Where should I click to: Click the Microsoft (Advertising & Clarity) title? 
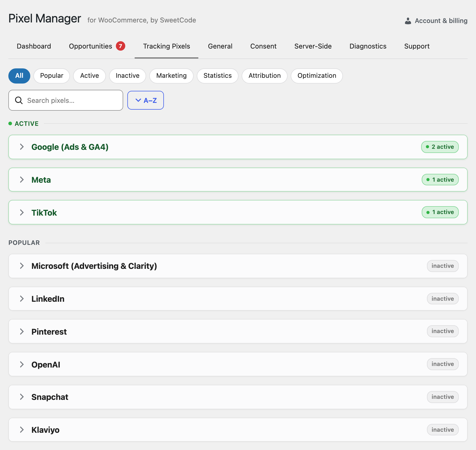tap(94, 266)
